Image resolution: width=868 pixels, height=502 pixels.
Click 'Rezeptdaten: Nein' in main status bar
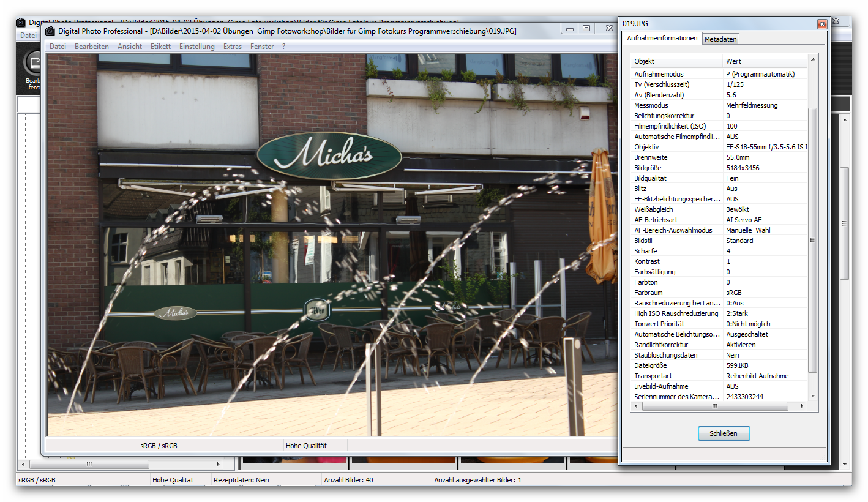[x=241, y=480]
